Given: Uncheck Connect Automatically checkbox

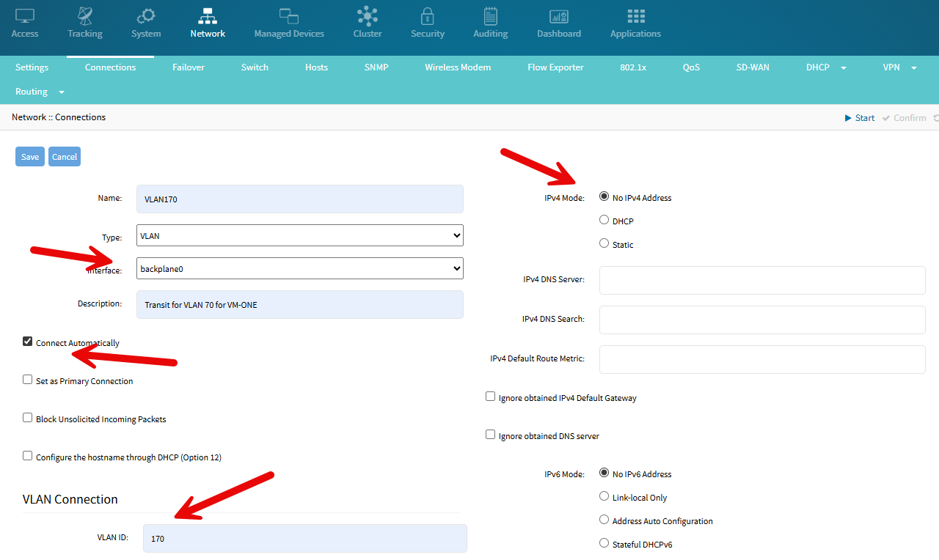Looking at the screenshot, I should point(28,342).
